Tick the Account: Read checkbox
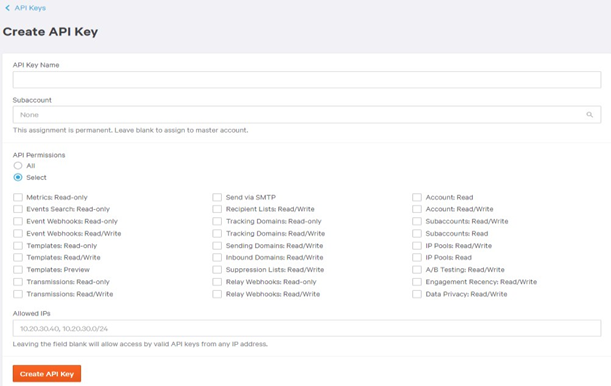Screen dimensions: 611x386 [x=417, y=197]
